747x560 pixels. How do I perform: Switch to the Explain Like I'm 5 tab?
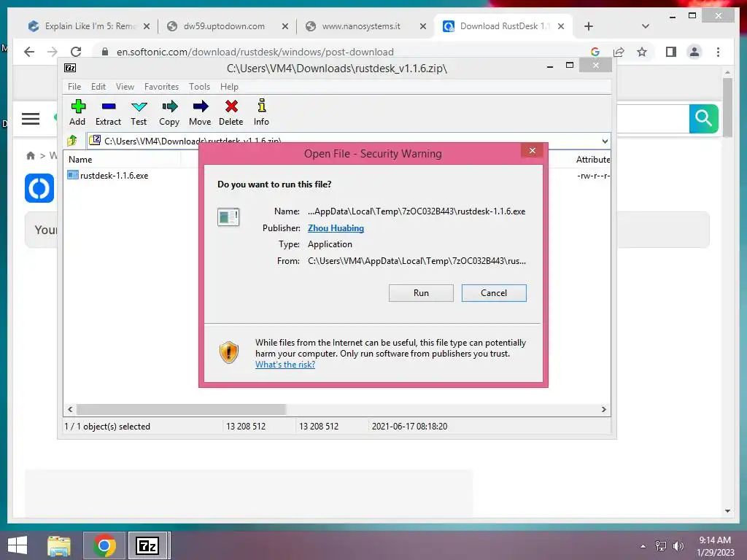coord(88,26)
